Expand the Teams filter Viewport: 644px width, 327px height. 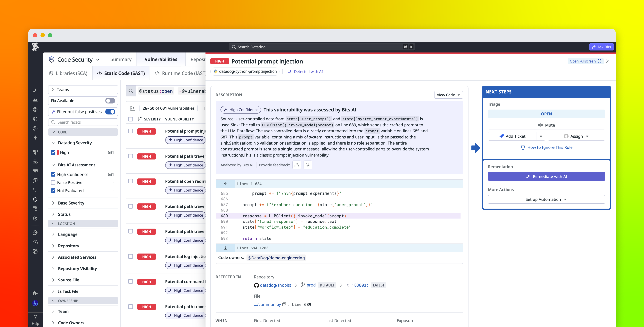[x=83, y=89]
